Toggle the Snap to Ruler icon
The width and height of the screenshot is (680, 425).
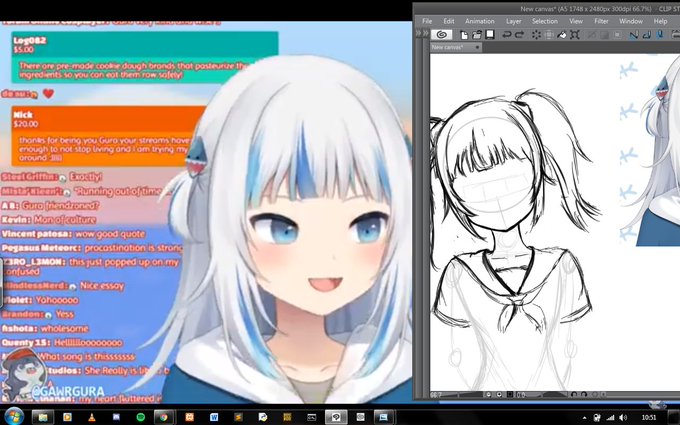634,35
